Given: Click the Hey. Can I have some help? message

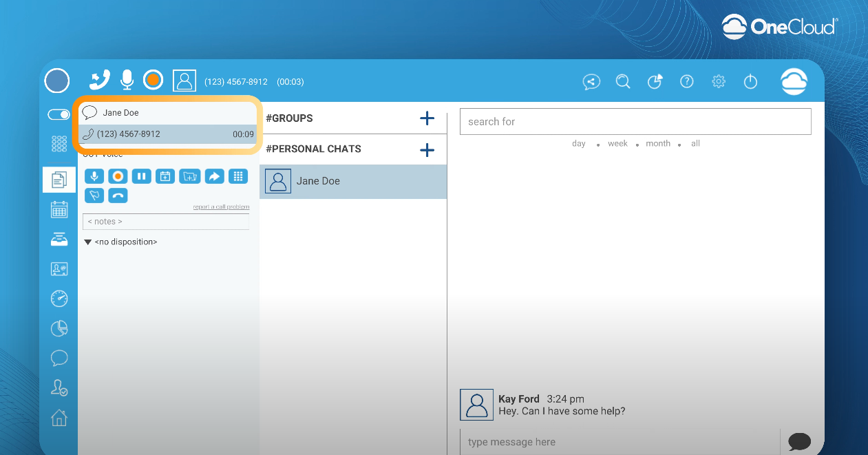Looking at the screenshot, I should tap(562, 412).
